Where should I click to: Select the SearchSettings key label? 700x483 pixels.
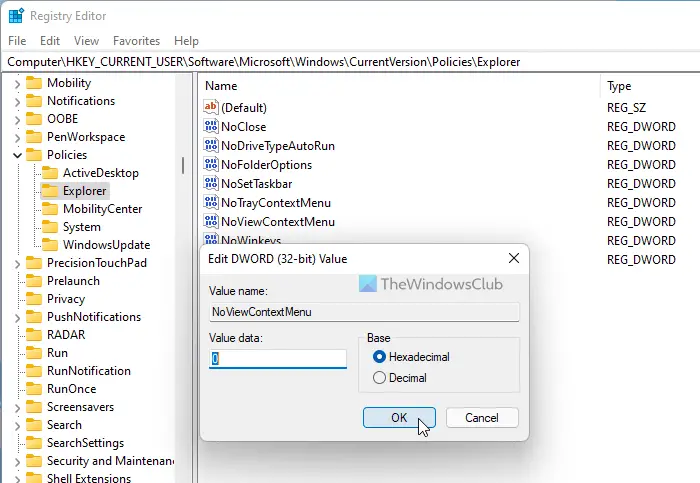85,442
